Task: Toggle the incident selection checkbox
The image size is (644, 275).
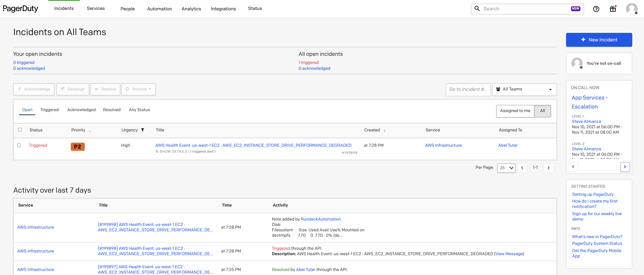Action: (19, 145)
